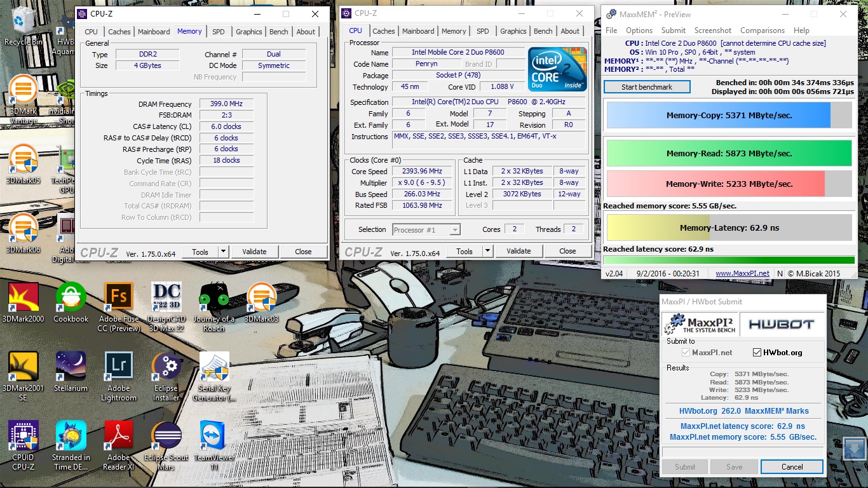Open MaxxMEM² Options menu

639,30
